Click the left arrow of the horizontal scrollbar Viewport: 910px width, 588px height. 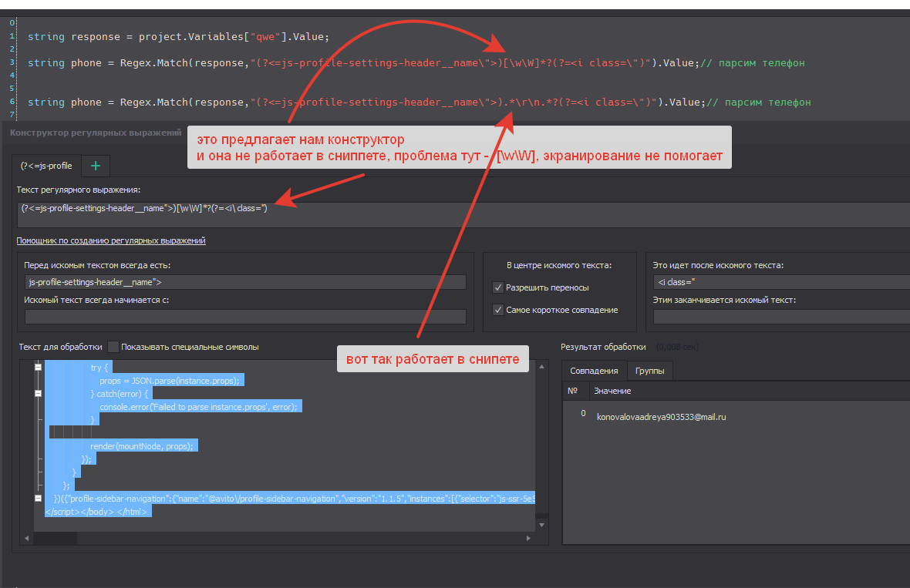point(27,538)
